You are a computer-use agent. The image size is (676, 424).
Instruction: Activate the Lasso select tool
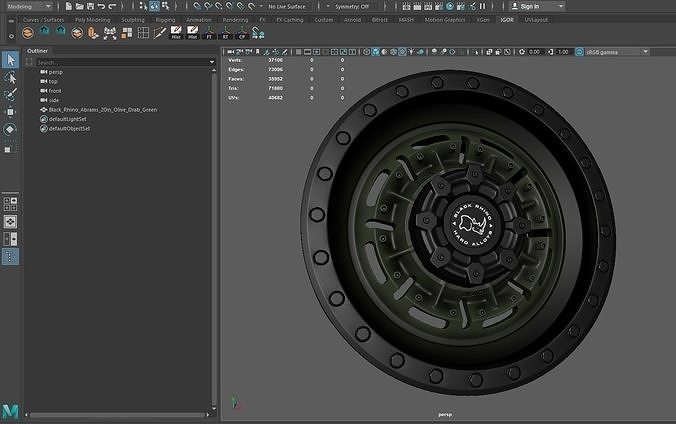coord(10,78)
